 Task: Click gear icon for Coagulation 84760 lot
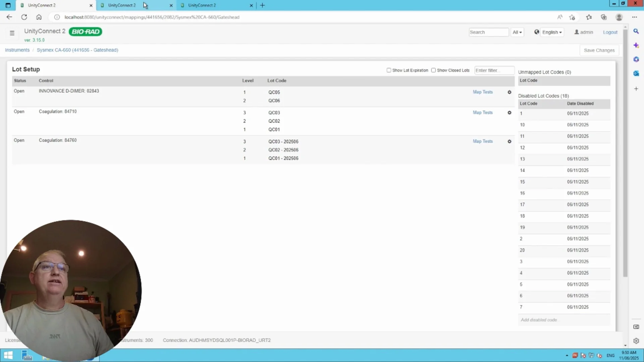tap(509, 141)
